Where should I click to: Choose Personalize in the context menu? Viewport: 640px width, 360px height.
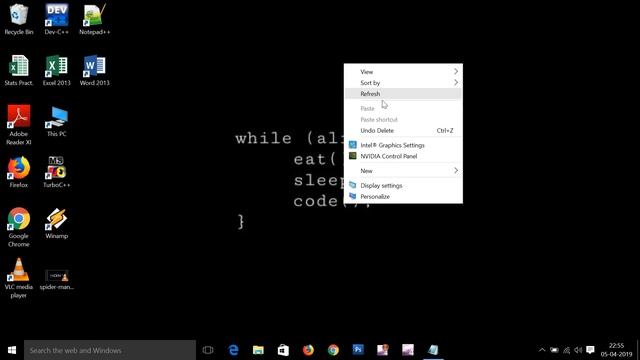403,197
